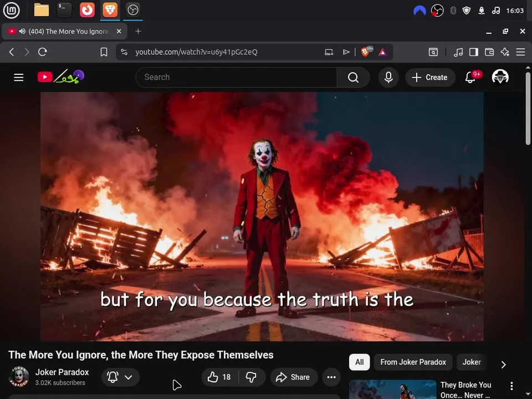
Task: Open Brave Rewards triangle icon
Action: (x=383, y=52)
